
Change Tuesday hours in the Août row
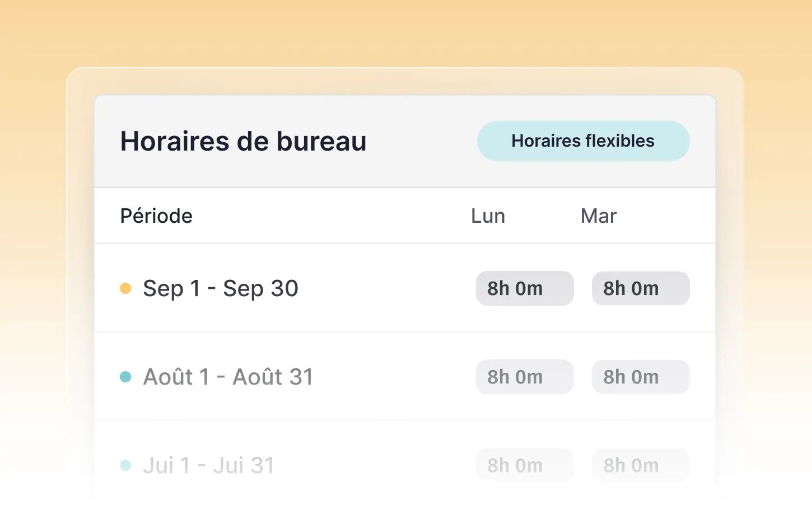coord(640,377)
